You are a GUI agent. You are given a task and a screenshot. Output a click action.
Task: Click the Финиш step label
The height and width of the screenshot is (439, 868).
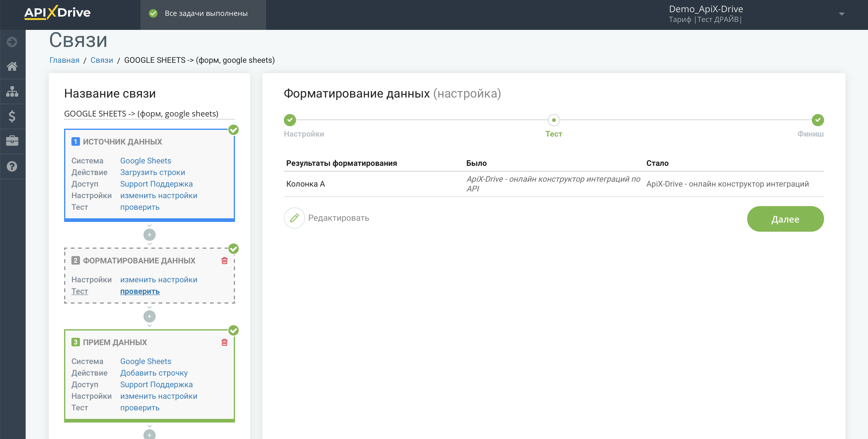pyautogui.click(x=810, y=134)
